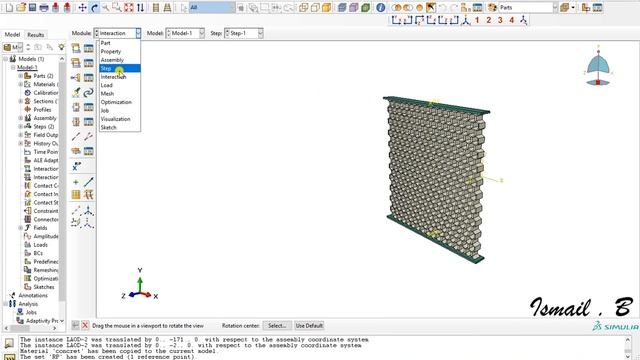Apply view number 4
Viewport: 640px width, 360px height.
[511, 20]
